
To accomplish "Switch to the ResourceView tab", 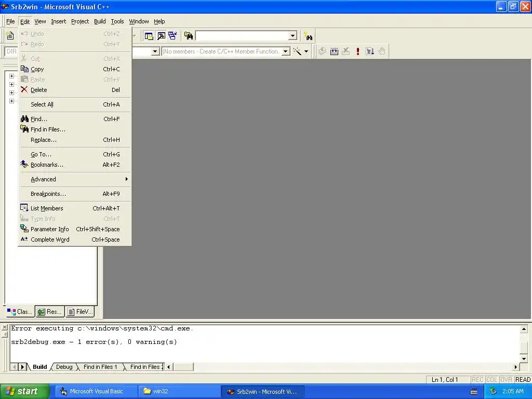I will [50, 312].
